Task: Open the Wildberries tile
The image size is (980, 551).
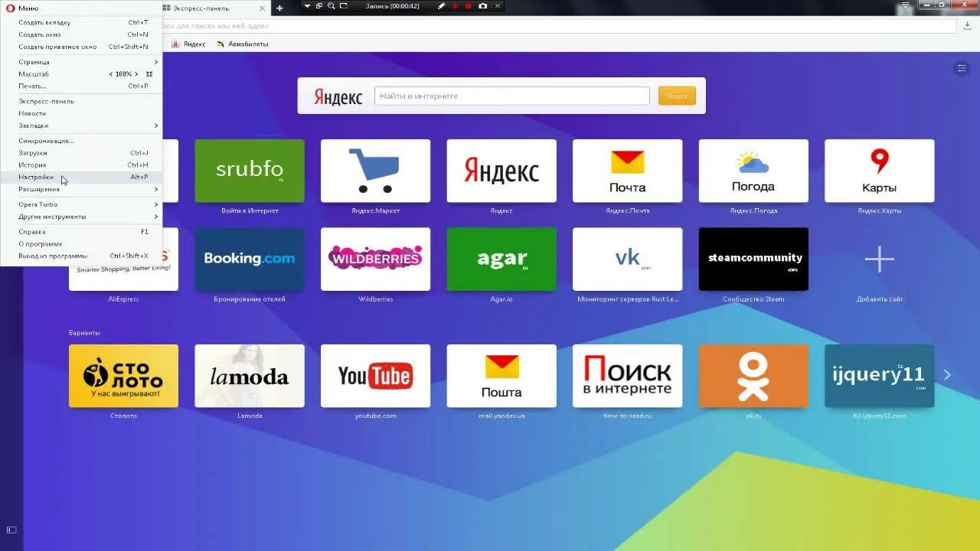Action: pos(375,259)
